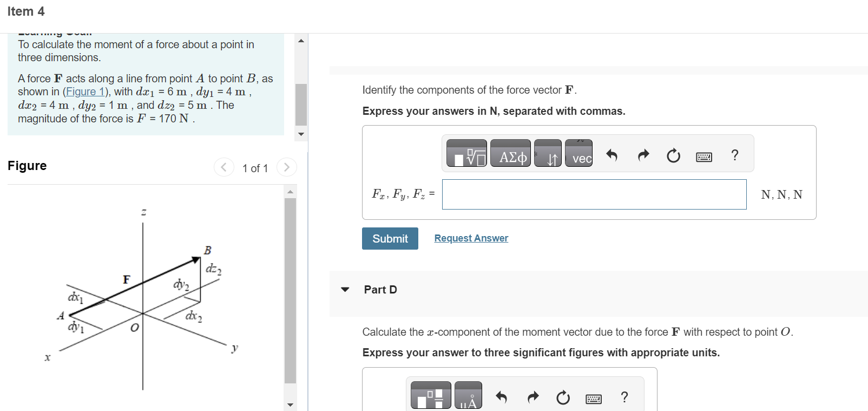The image size is (868, 411).
Task: Undo in the Part D answer toolbar
Action: coord(502,397)
